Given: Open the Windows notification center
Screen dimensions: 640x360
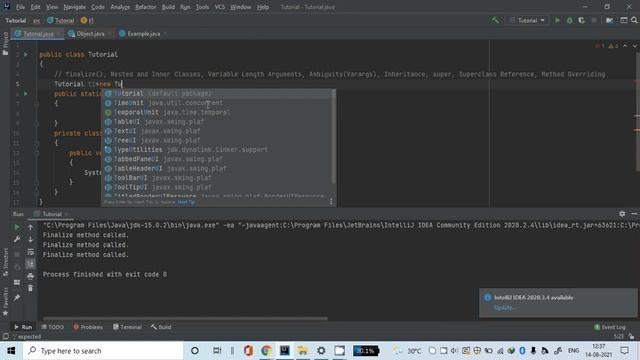Looking at the screenshot, I should (624, 351).
